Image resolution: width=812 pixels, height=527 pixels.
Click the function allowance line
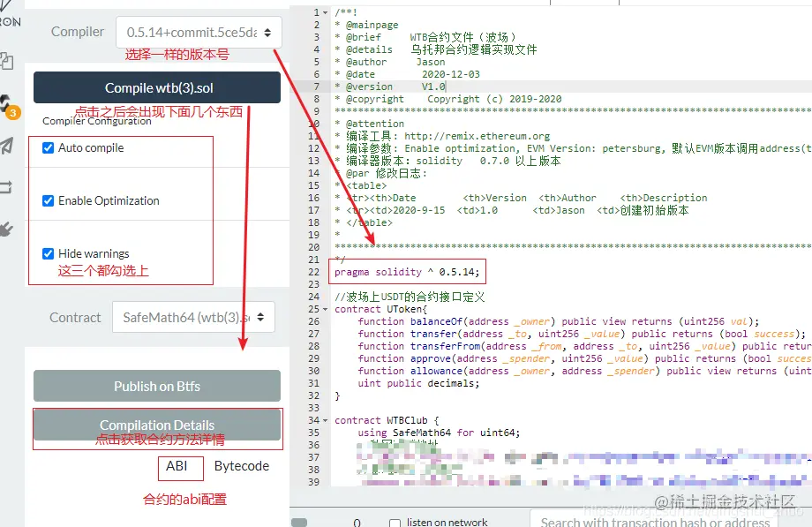coord(584,371)
